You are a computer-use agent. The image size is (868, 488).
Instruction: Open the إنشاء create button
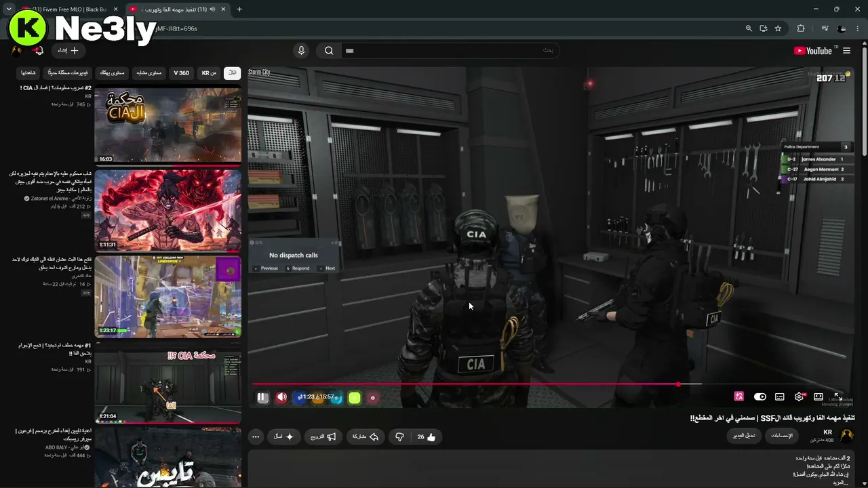point(68,50)
